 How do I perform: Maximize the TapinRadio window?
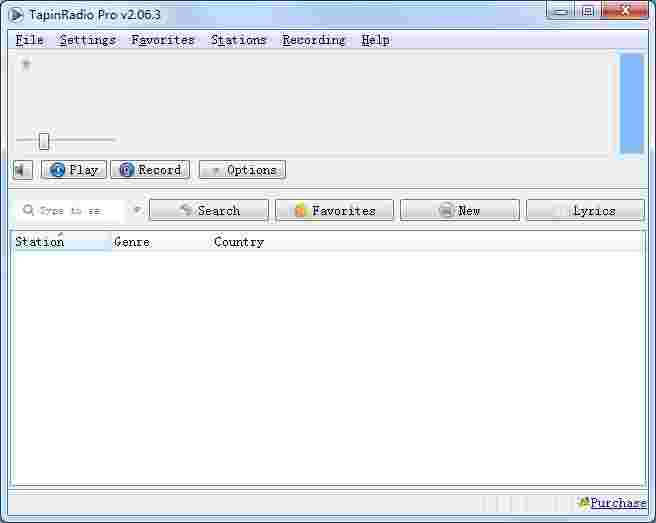pos(588,11)
